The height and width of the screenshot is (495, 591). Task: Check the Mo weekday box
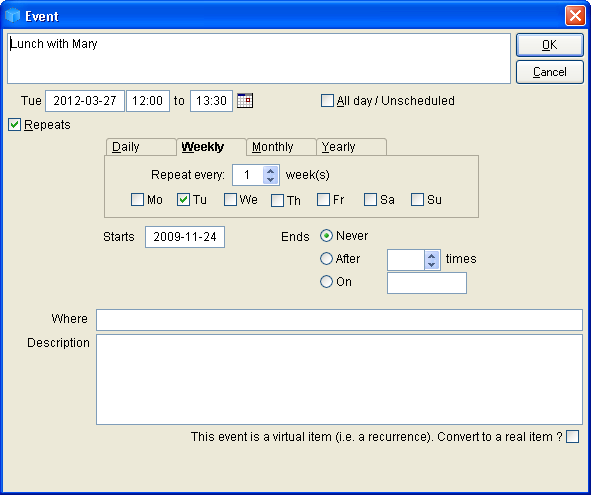(x=137, y=199)
